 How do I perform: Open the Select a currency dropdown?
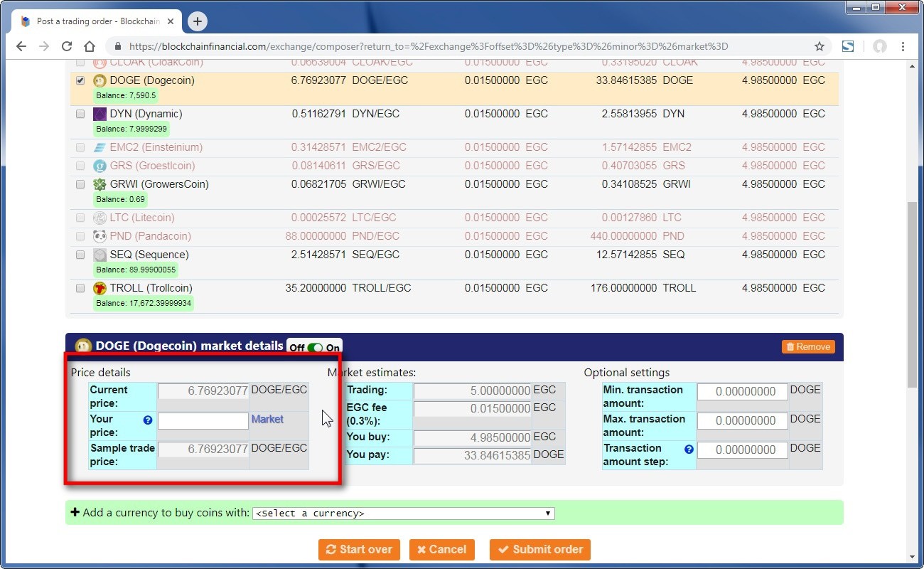pos(403,514)
